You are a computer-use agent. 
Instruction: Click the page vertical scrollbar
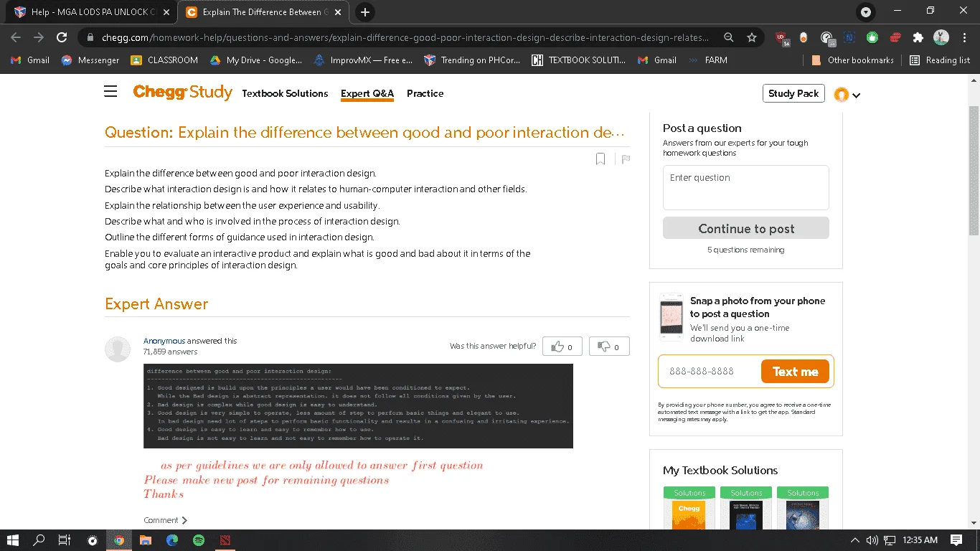[x=974, y=170]
